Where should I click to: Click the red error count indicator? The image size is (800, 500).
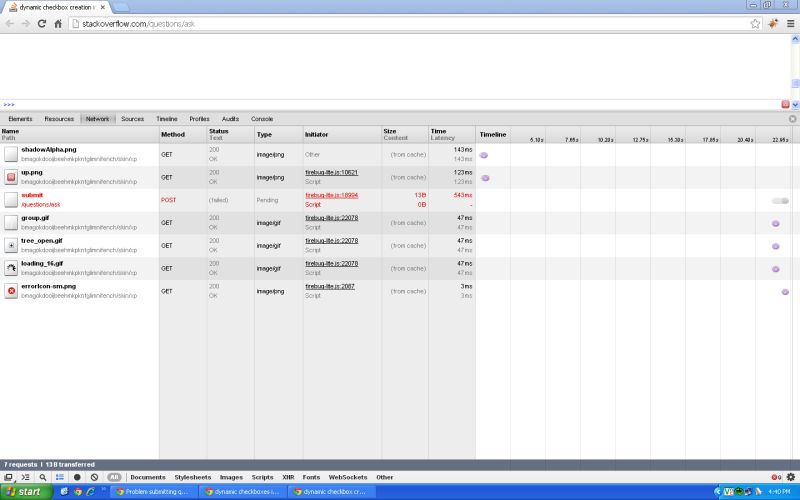click(x=776, y=478)
